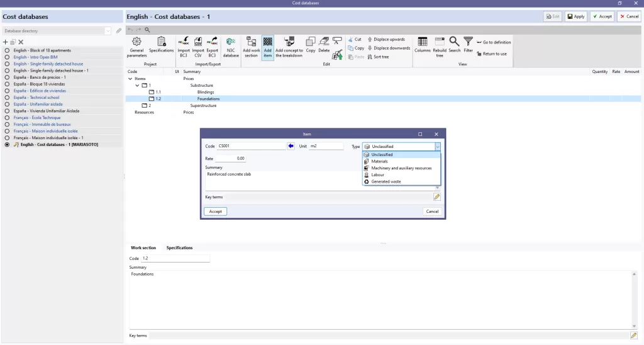644x345 pixels.
Task: Click Import CSV icon
Action: [x=198, y=47]
